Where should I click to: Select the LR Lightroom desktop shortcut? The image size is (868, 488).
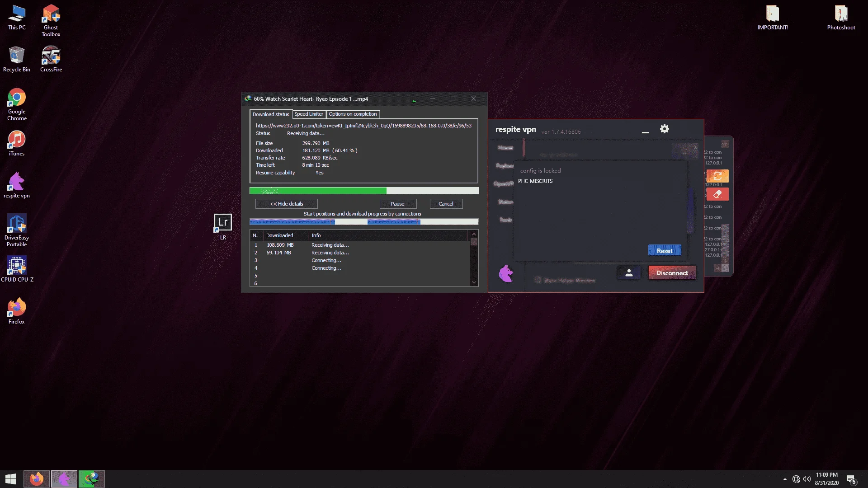[223, 227]
